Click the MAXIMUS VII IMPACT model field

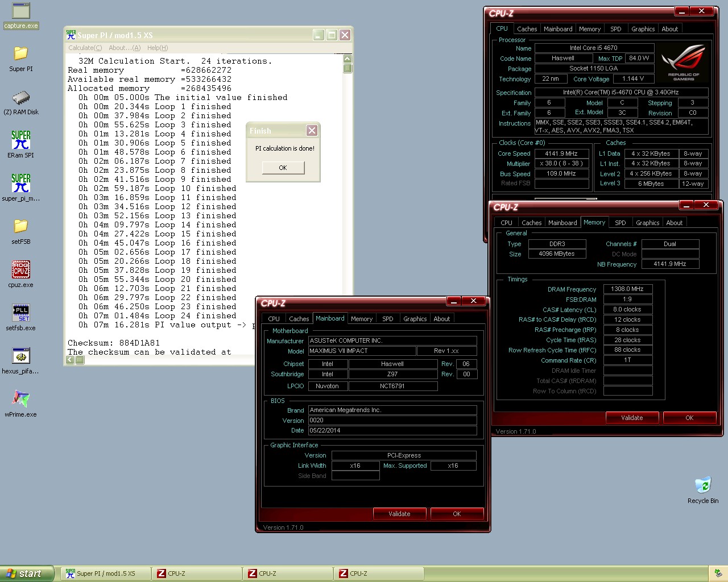[362, 351]
